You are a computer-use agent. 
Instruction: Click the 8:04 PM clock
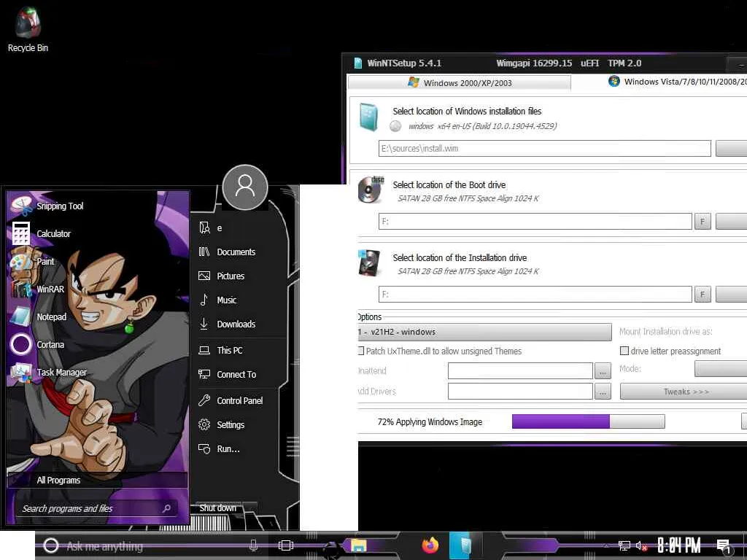(x=679, y=545)
